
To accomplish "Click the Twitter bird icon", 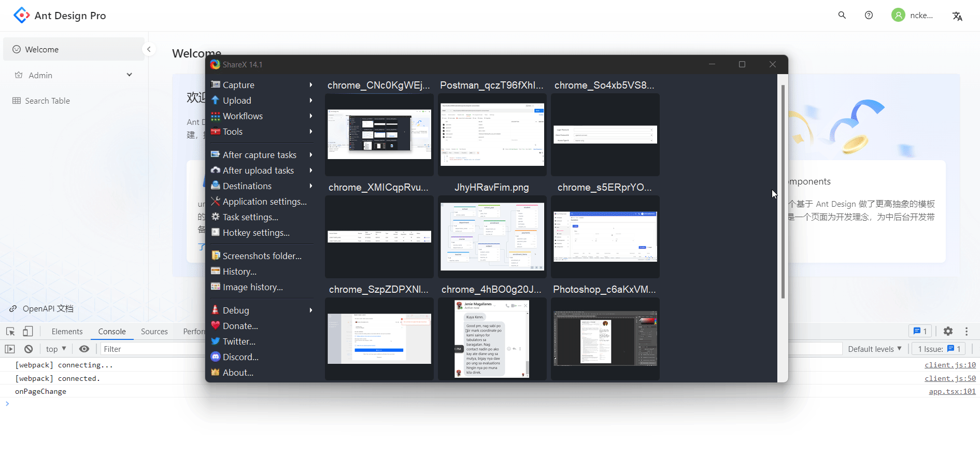I will pos(216,341).
